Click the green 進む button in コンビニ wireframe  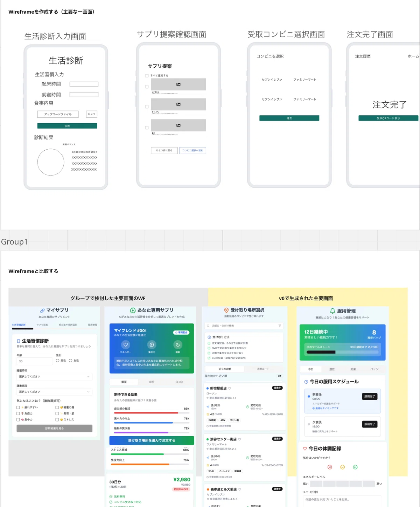[289, 118]
